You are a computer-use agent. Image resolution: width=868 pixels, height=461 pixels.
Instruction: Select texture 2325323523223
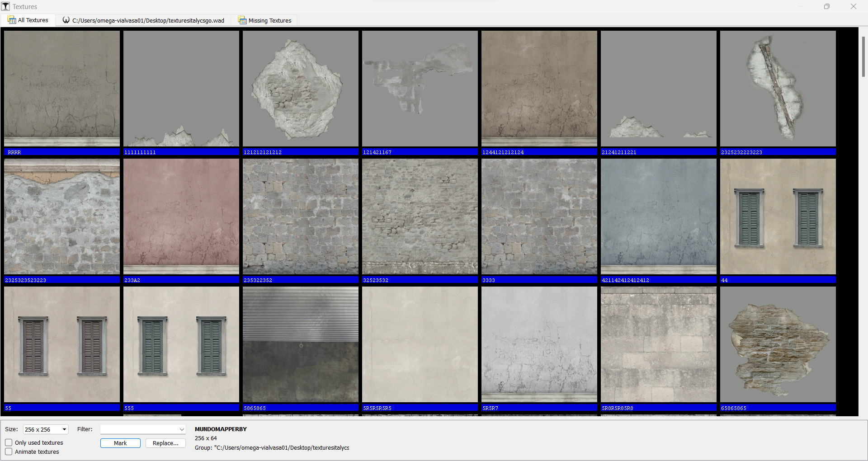62,216
